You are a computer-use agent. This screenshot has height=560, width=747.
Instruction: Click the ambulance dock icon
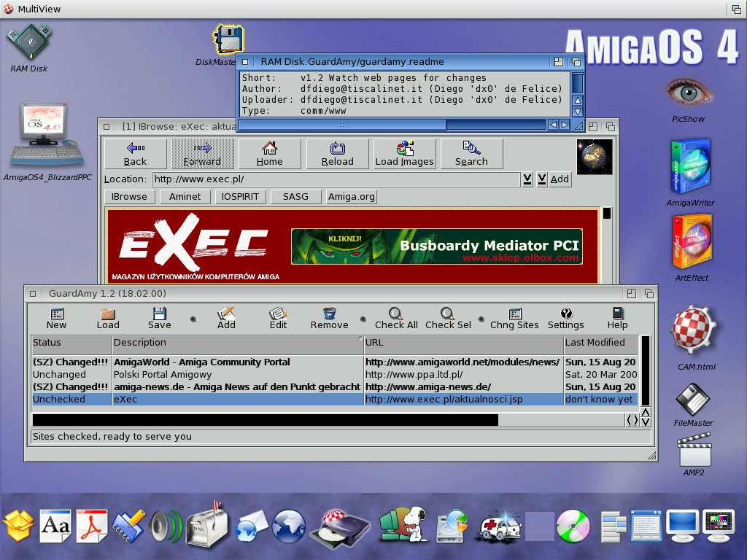point(500,526)
